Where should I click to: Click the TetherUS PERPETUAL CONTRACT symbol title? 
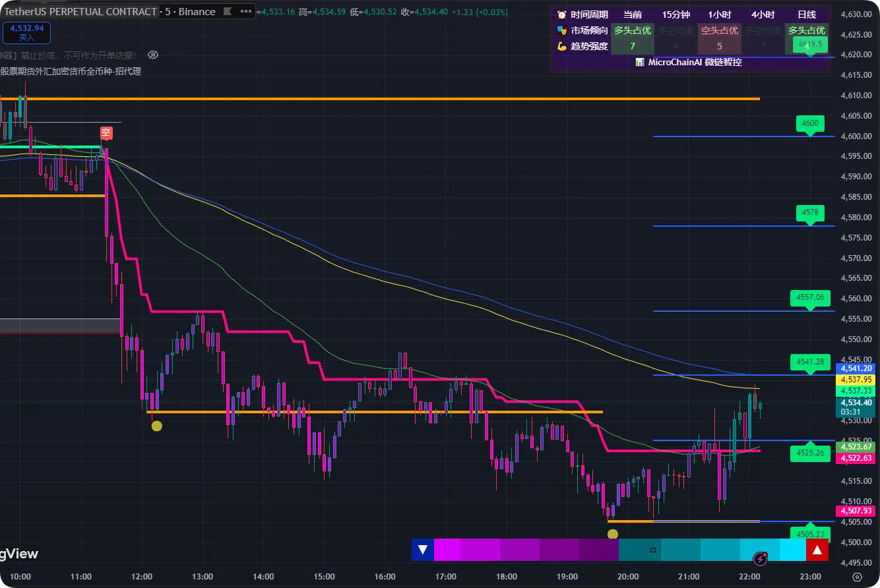click(x=79, y=11)
